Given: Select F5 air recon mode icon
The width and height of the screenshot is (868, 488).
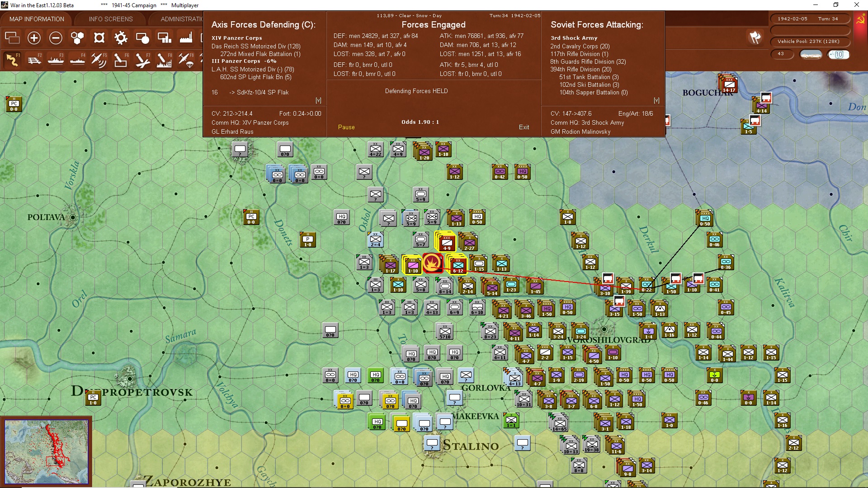Looking at the screenshot, I should [x=99, y=60].
